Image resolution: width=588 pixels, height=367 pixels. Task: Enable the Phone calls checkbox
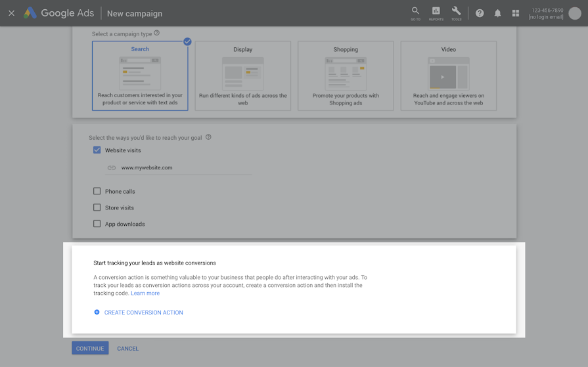click(97, 192)
